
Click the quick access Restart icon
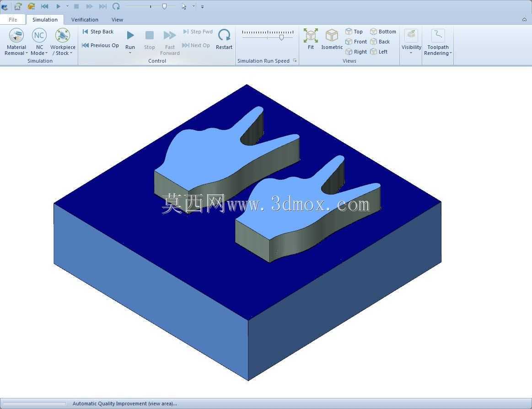(x=116, y=6)
